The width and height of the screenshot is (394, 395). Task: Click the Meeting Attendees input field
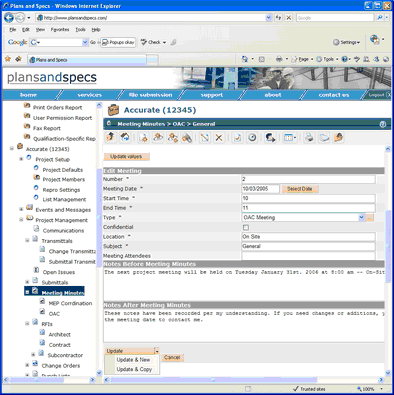coord(308,256)
